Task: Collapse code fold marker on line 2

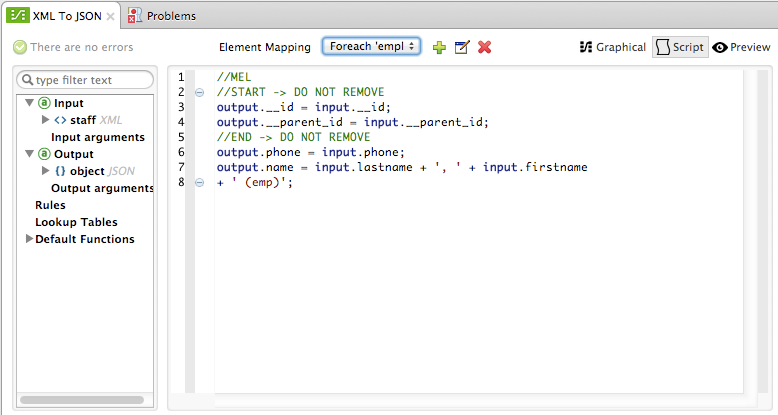Action: tap(199, 92)
